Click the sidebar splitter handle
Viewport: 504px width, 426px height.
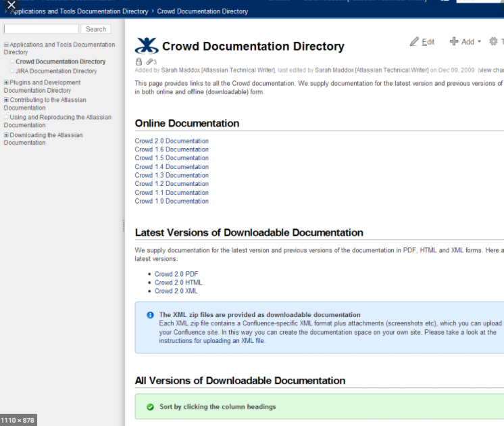coord(124,225)
